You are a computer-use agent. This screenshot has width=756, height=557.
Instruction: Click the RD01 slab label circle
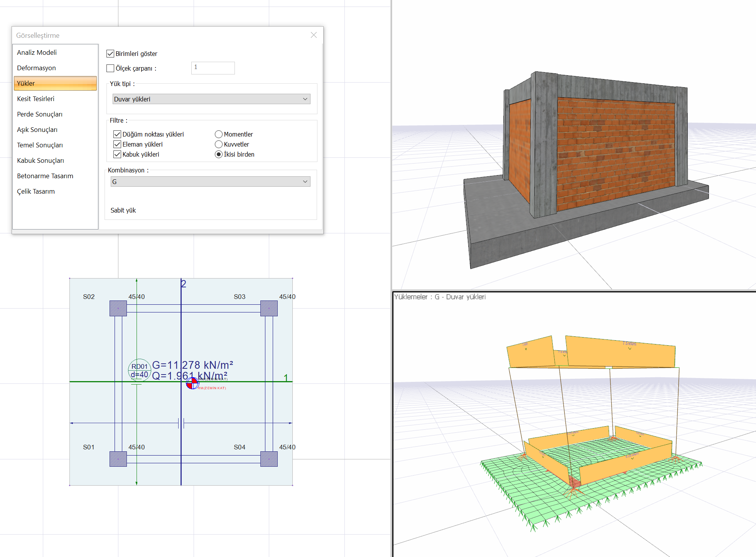point(139,370)
